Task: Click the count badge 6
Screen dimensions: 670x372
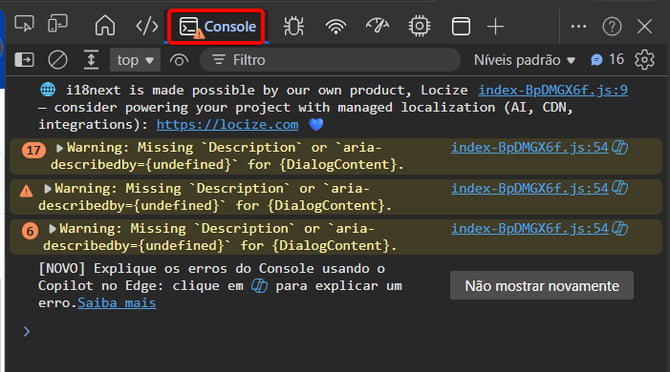Action: [30, 231]
